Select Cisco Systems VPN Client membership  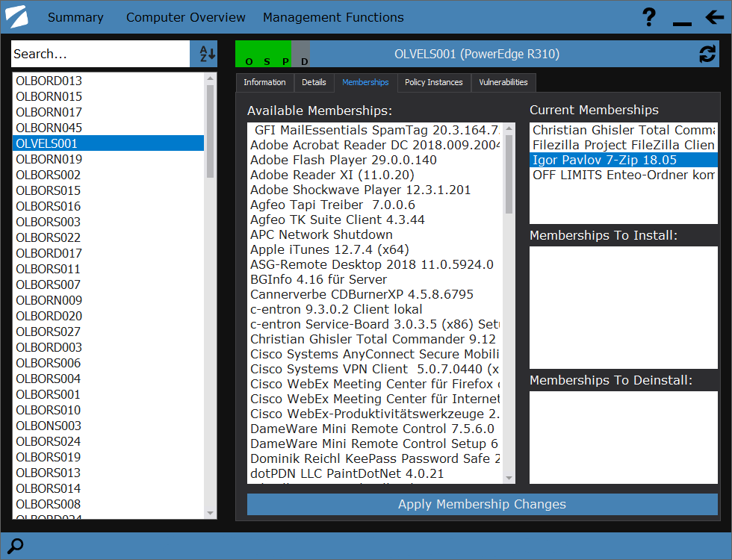[375, 369]
